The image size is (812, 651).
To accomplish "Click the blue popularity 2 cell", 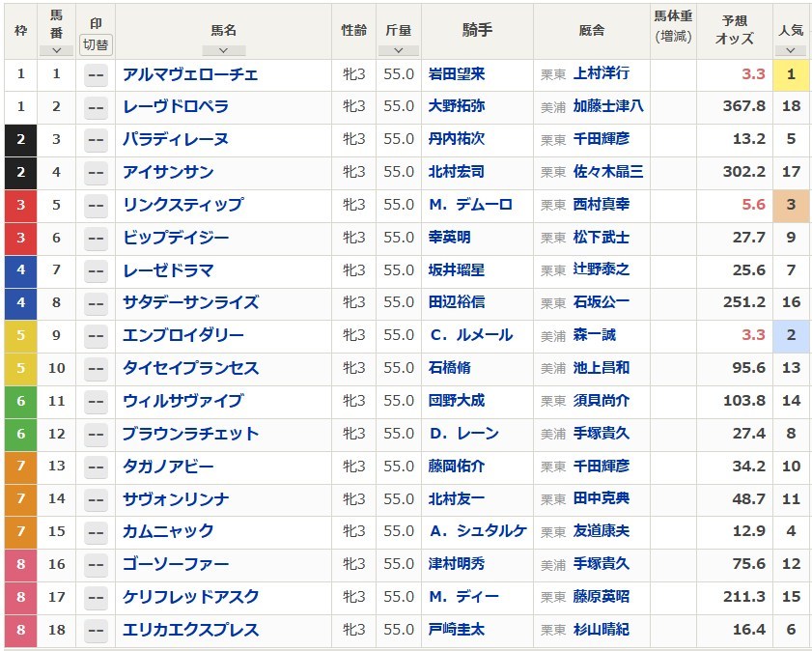I will [x=791, y=335].
